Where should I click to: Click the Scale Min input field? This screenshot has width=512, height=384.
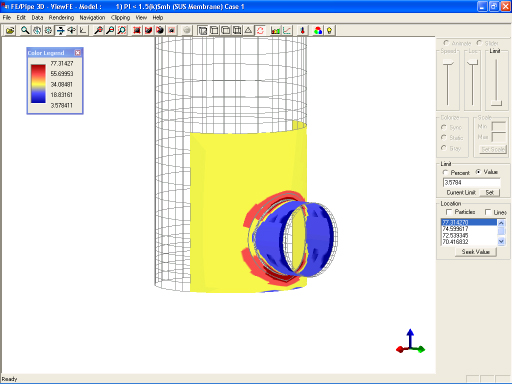point(498,126)
